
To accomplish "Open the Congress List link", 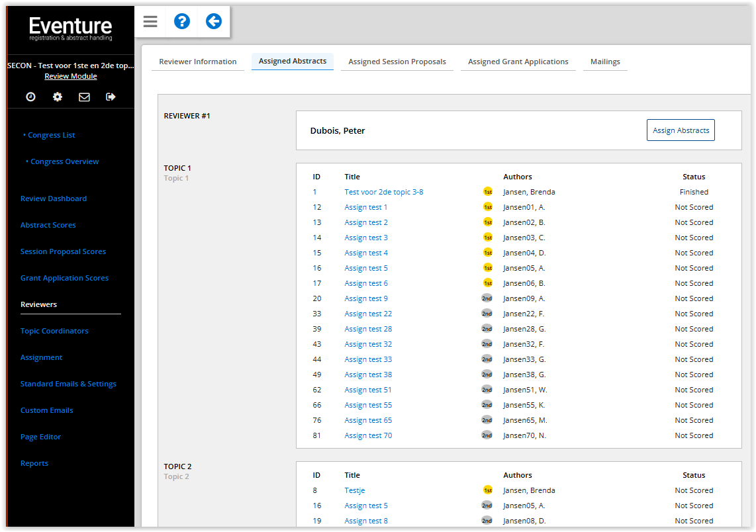I will pyautogui.click(x=51, y=135).
